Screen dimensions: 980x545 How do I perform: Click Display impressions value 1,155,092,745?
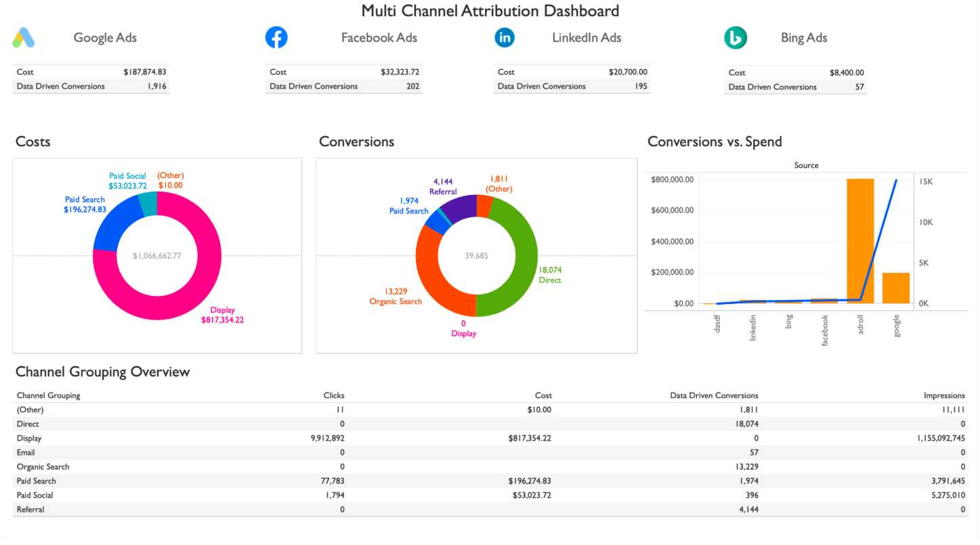pos(941,438)
